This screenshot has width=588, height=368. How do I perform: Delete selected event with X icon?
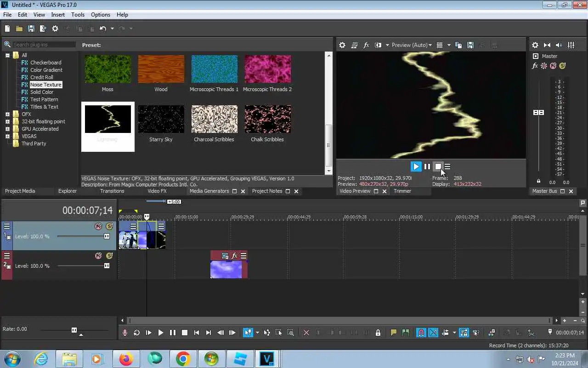[306, 333]
